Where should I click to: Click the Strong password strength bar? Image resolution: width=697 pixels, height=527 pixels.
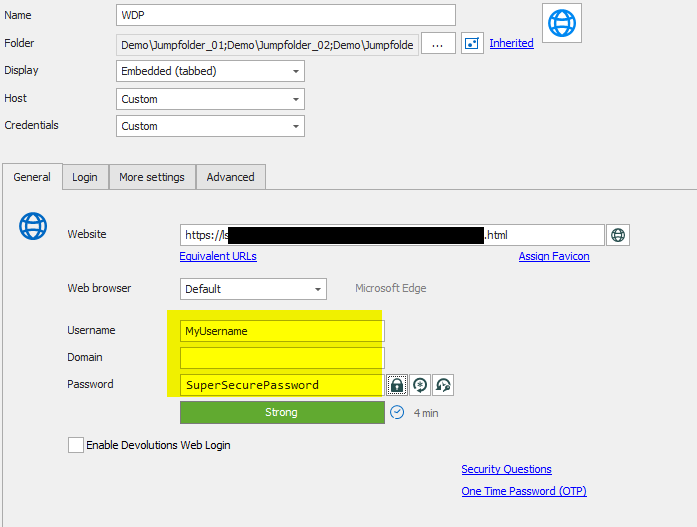[282, 412]
